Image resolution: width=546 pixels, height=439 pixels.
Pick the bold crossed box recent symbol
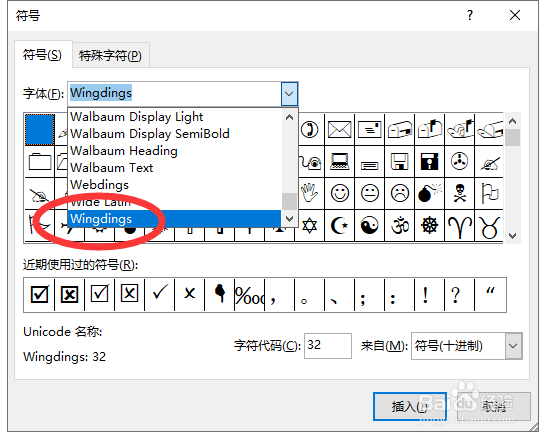click(69, 295)
